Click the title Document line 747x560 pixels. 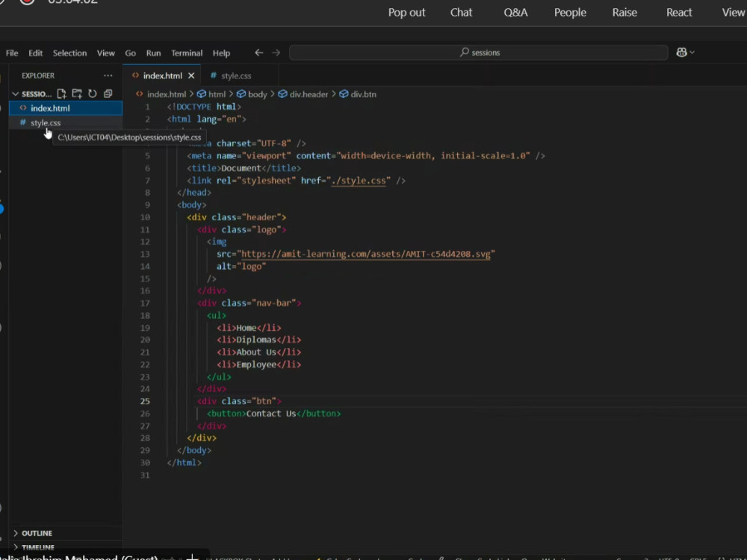[244, 168]
